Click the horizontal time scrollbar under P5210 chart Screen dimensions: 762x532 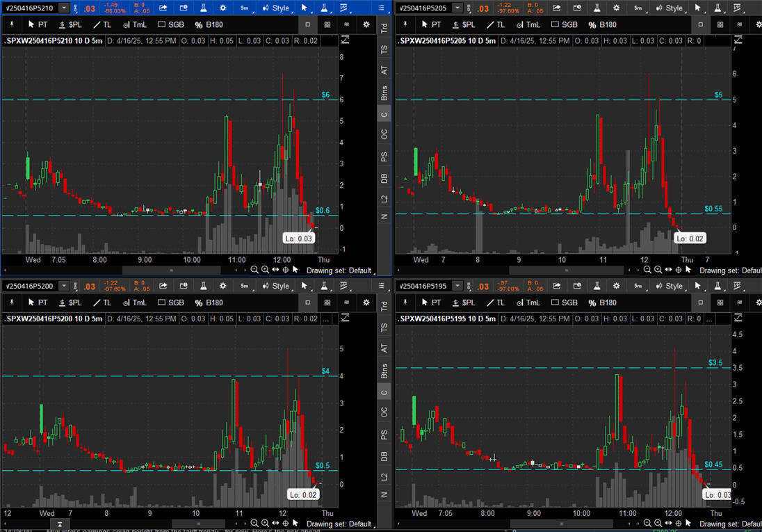[x=171, y=270]
